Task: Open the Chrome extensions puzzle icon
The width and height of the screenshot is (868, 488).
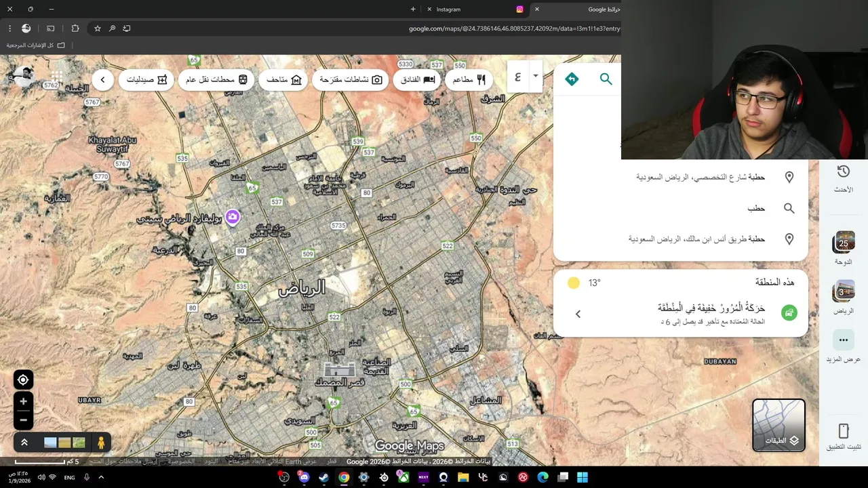Action: 75,28
